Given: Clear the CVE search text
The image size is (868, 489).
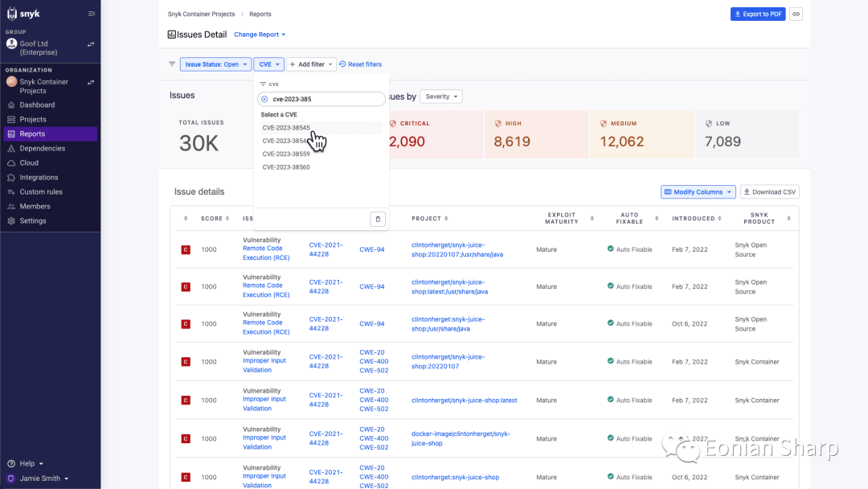Looking at the screenshot, I should click(x=264, y=99).
